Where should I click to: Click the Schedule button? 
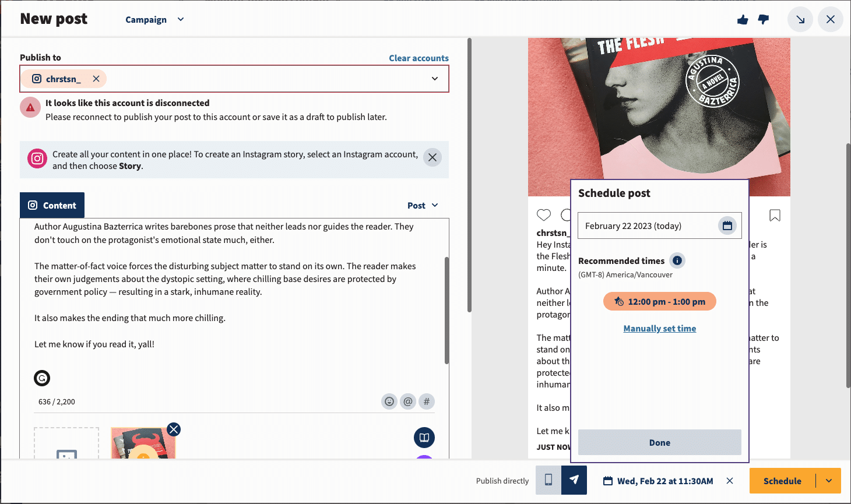point(782,481)
